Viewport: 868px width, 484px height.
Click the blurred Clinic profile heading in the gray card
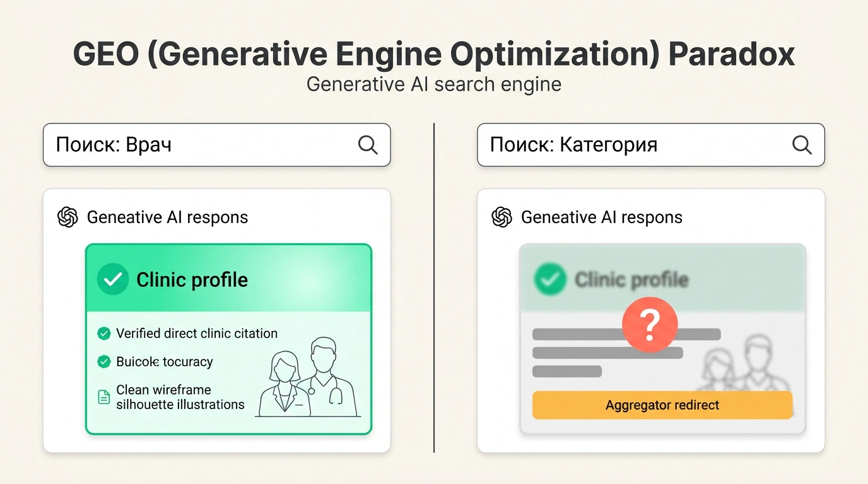[x=631, y=280]
